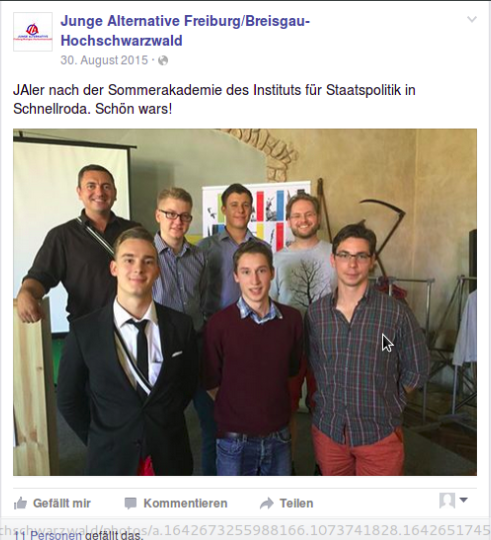Open Junge Alternative Freiburg/Breisgau-Hochschwarzwald page link
This screenshot has width=491, height=540.
pos(185,31)
